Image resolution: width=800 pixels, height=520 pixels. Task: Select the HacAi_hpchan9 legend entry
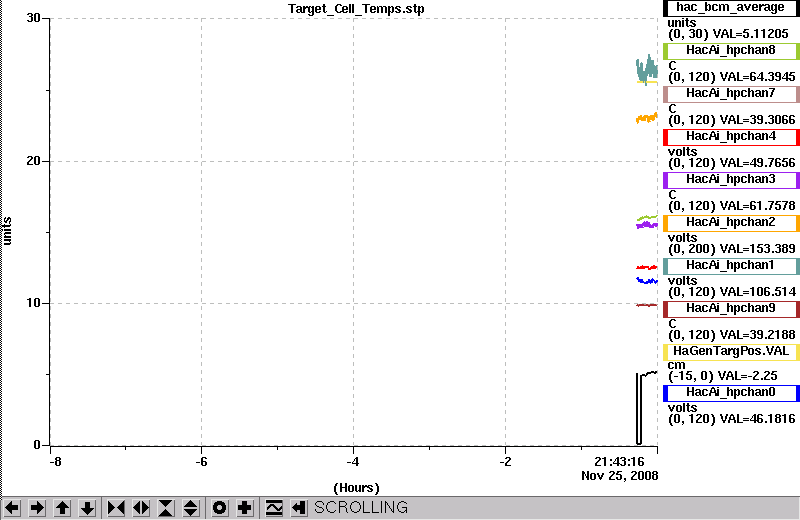[731, 309]
